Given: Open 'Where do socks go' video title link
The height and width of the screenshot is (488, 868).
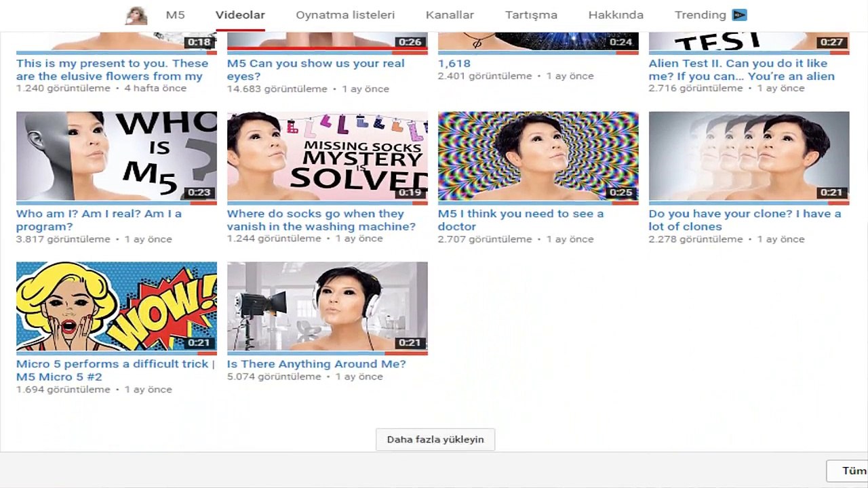Looking at the screenshot, I should [321, 220].
